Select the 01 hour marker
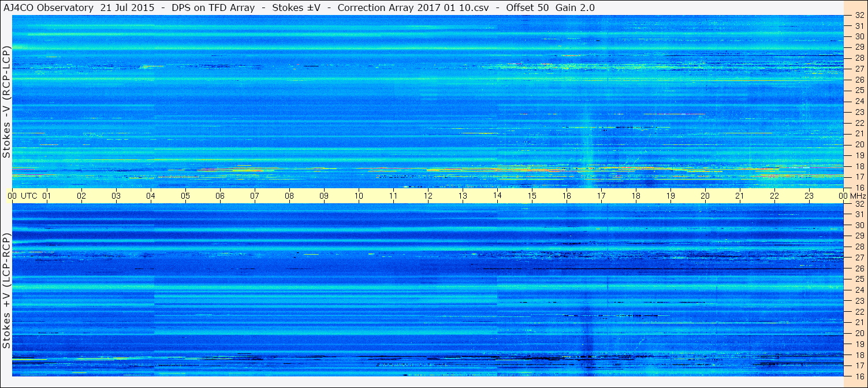Image resolution: width=868 pixels, height=388 pixels. point(47,196)
